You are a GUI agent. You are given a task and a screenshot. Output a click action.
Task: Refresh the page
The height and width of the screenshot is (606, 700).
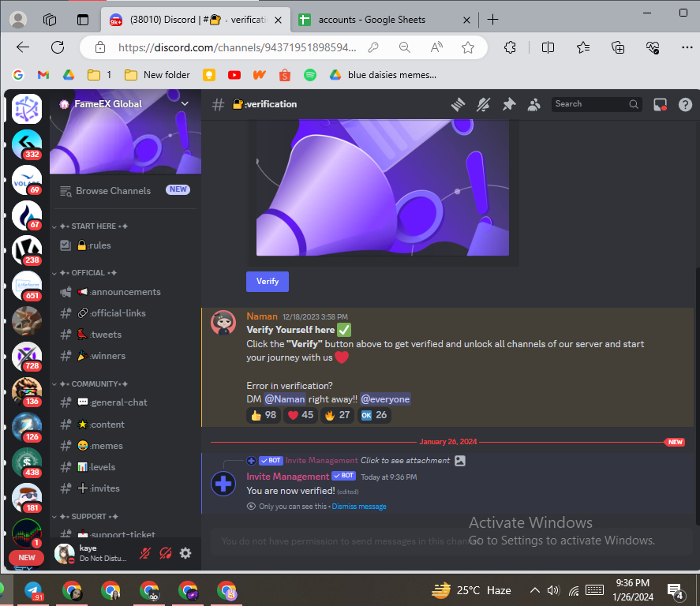[x=58, y=47]
